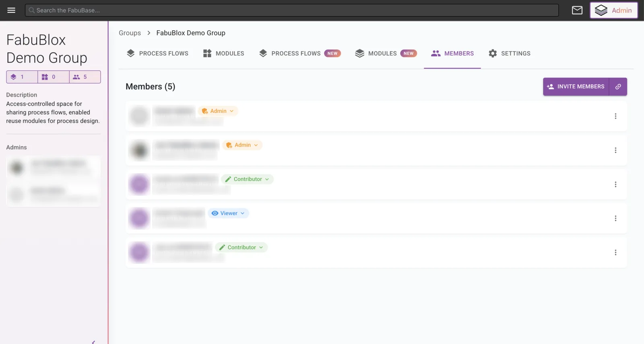The height and width of the screenshot is (344, 644).
Task: Change role of first Contributor member
Action: [247, 179]
